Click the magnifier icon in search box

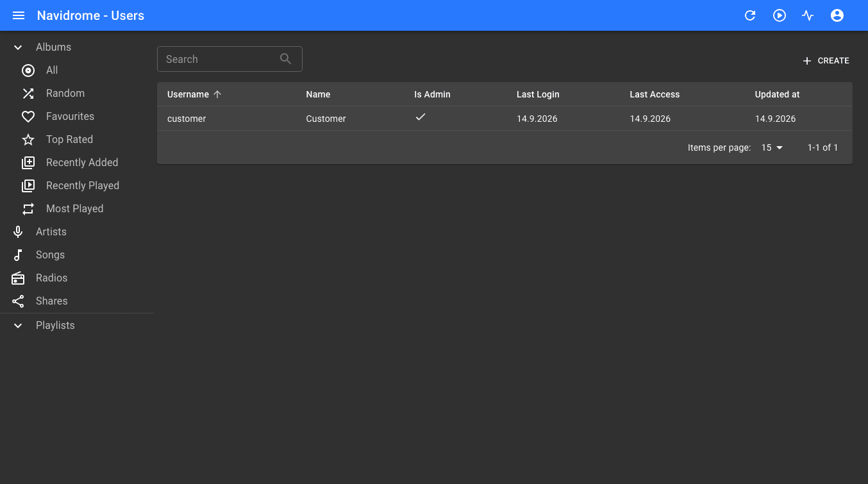click(x=286, y=59)
